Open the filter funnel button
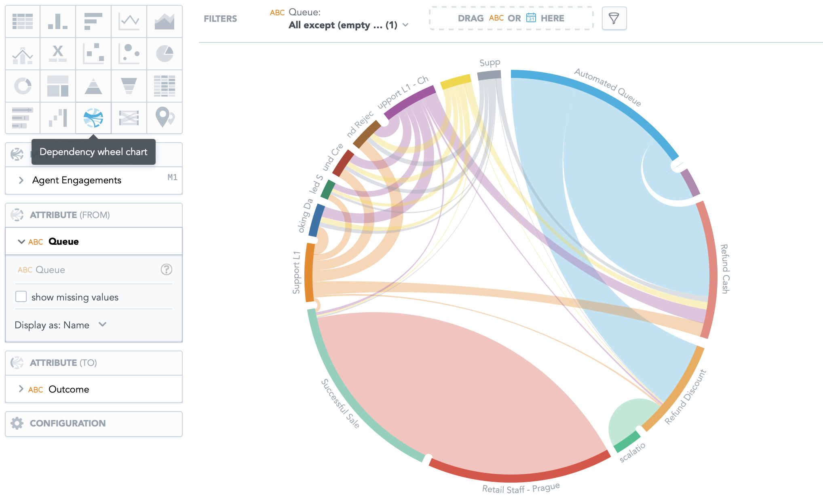This screenshot has height=504, width=823. point(614,18)
